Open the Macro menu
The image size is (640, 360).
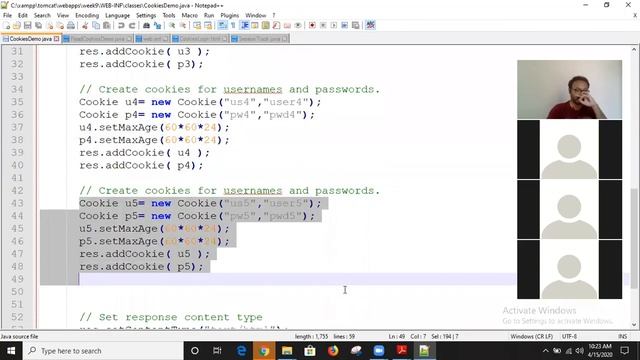coord(189,15)
